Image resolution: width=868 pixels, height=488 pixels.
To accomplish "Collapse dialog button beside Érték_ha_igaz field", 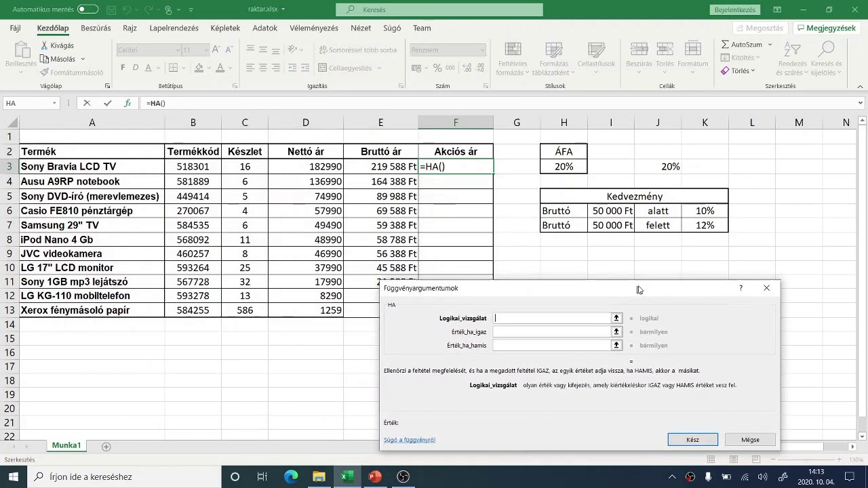I will (616, 331).
